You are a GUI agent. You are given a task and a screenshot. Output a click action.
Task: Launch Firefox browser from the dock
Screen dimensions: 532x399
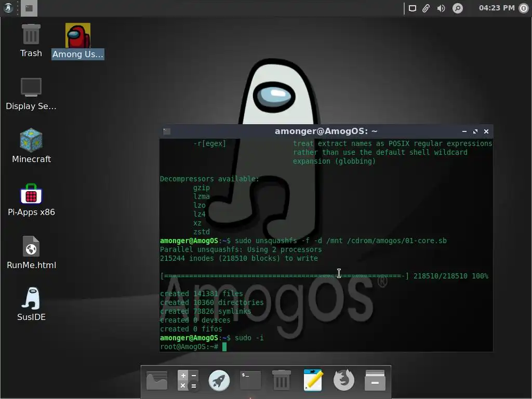[x=344, y=380]
